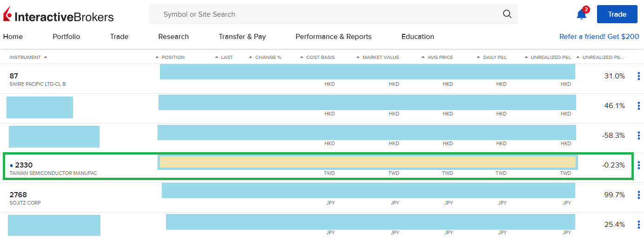Click the 31.0% unrealized value

click(614, 76)
